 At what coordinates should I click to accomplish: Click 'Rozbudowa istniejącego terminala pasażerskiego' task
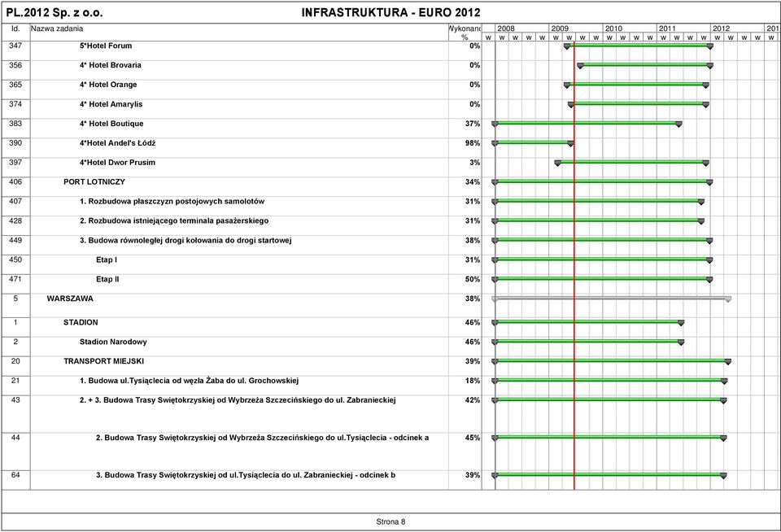(x=174, y=220)
